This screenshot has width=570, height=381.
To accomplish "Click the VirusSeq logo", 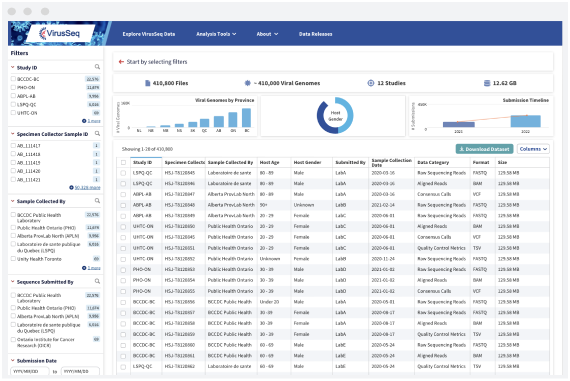I will pos(60,33).
